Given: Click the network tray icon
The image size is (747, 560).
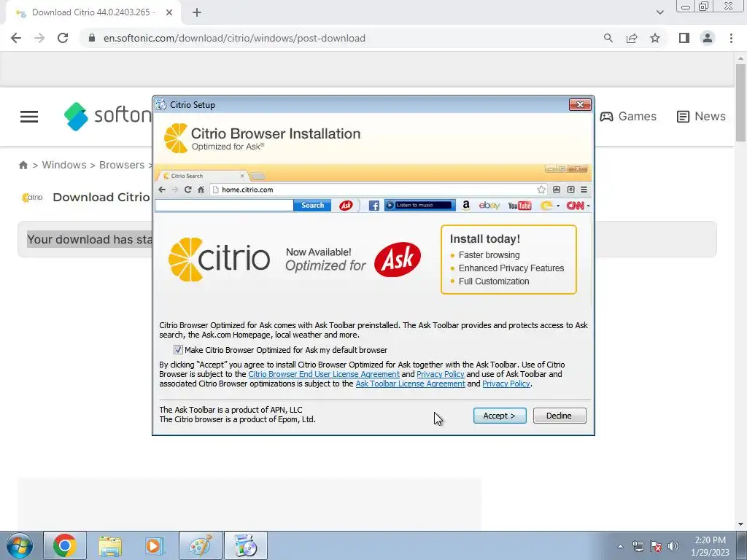Looking at the screenshot, I should (x=638, y=546).
